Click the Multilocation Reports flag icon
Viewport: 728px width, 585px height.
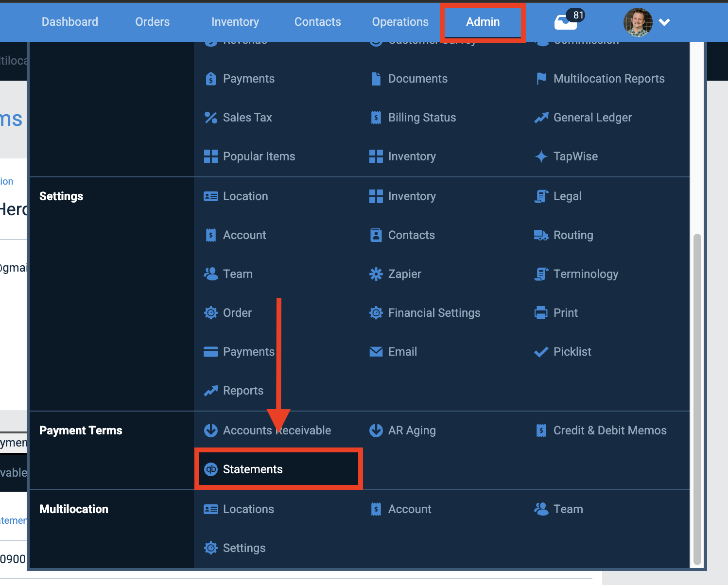(541, 79)
